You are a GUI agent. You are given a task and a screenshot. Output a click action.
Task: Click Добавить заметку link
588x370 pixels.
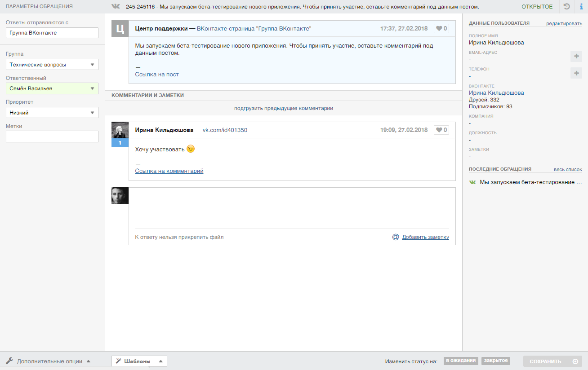pyautogui.click(x=425, y=237)
